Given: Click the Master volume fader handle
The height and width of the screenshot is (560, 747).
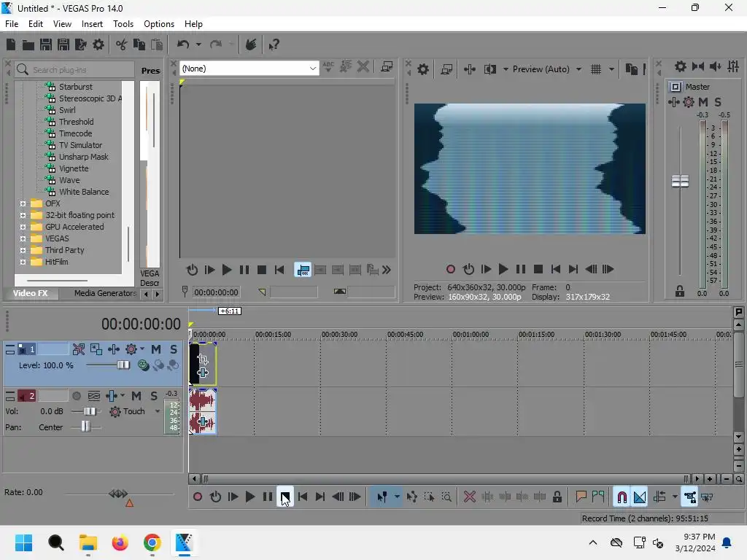Looking at the screenshot, I should point(680,182).
